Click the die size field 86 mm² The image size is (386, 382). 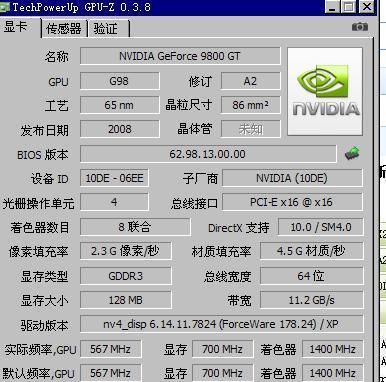250,105
